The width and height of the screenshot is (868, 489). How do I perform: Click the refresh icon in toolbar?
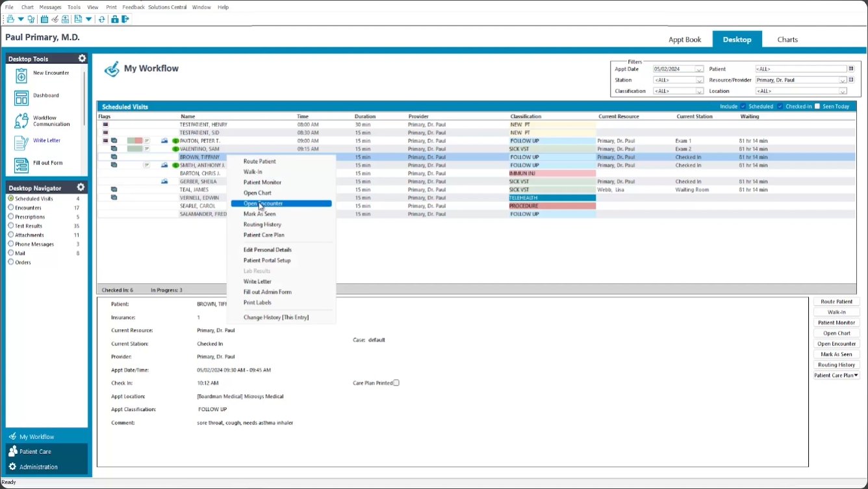[x=102, y=19]
